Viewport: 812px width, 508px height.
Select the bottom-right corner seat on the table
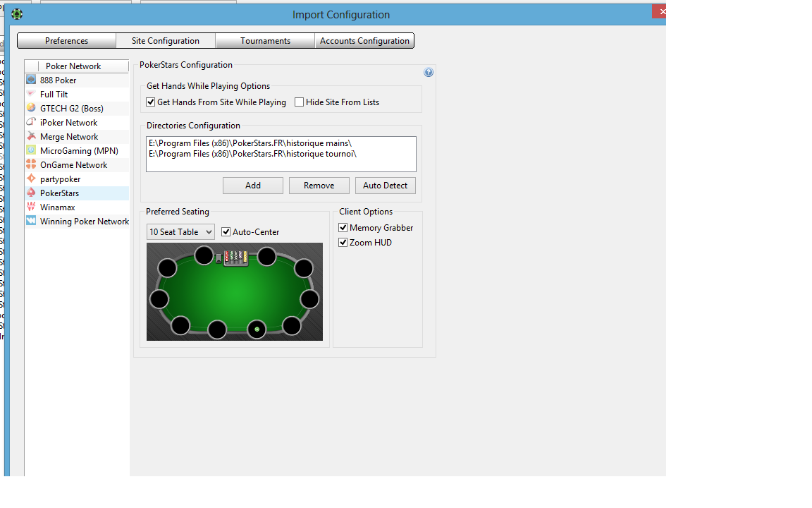click(x=292, y=325)
